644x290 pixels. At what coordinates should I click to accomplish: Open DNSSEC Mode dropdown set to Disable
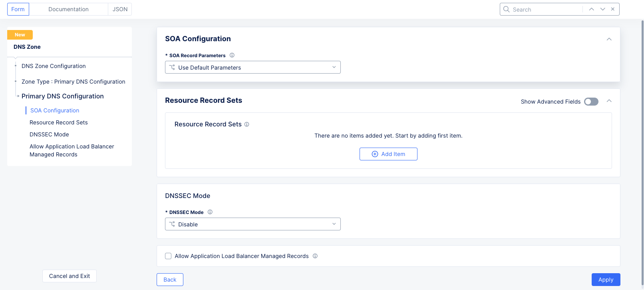pyautogui.click(x=252, y=224)
